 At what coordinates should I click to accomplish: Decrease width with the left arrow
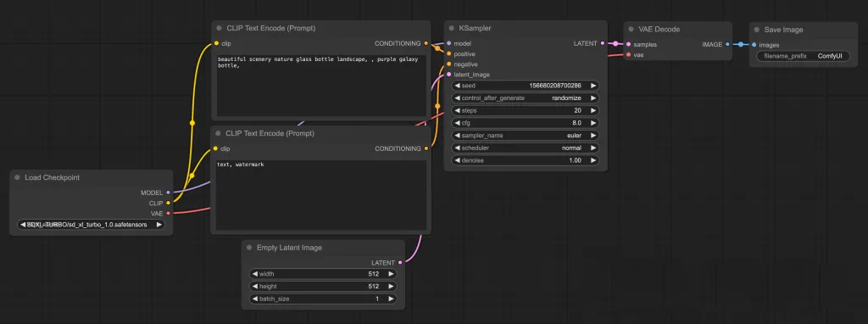tap(254, 274)
